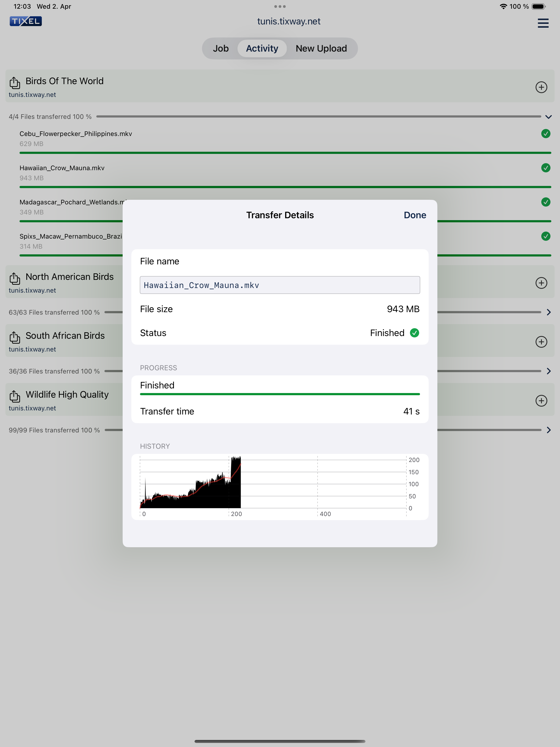Viewport: 560px width, 747px height.
Task: Click the North American Birds job title
Action: click(x=69, y=277)
